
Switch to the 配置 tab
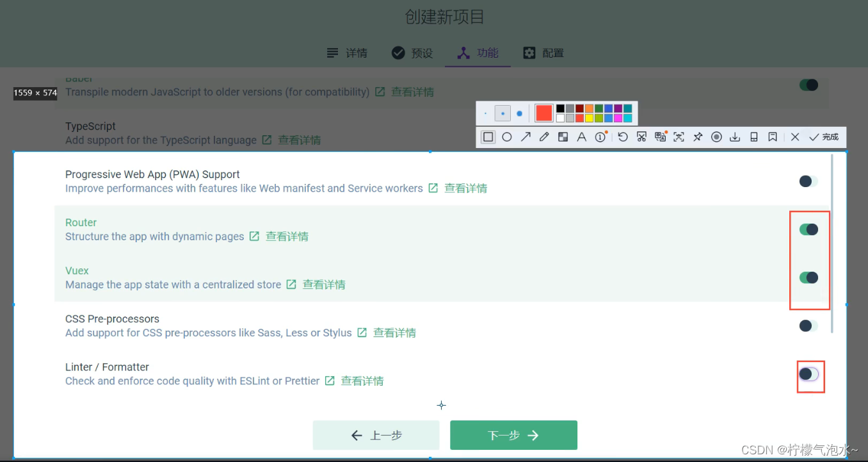coord(543,53)
